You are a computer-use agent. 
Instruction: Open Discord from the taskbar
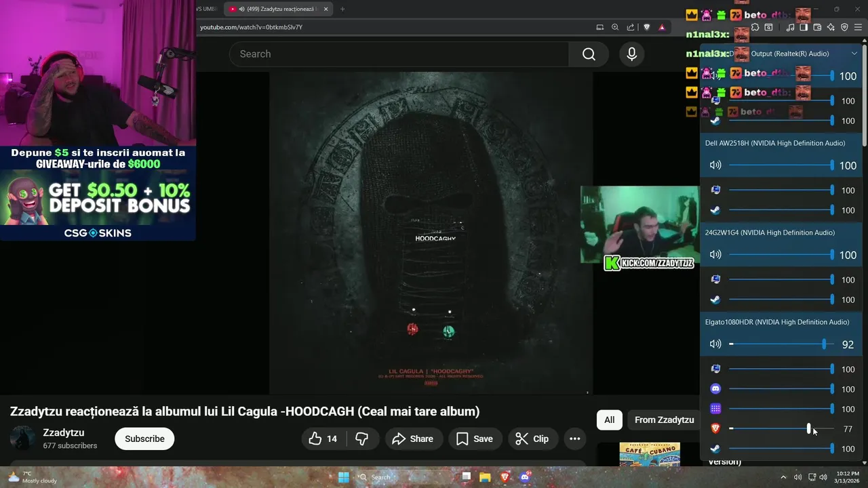[x=524, y=477]
